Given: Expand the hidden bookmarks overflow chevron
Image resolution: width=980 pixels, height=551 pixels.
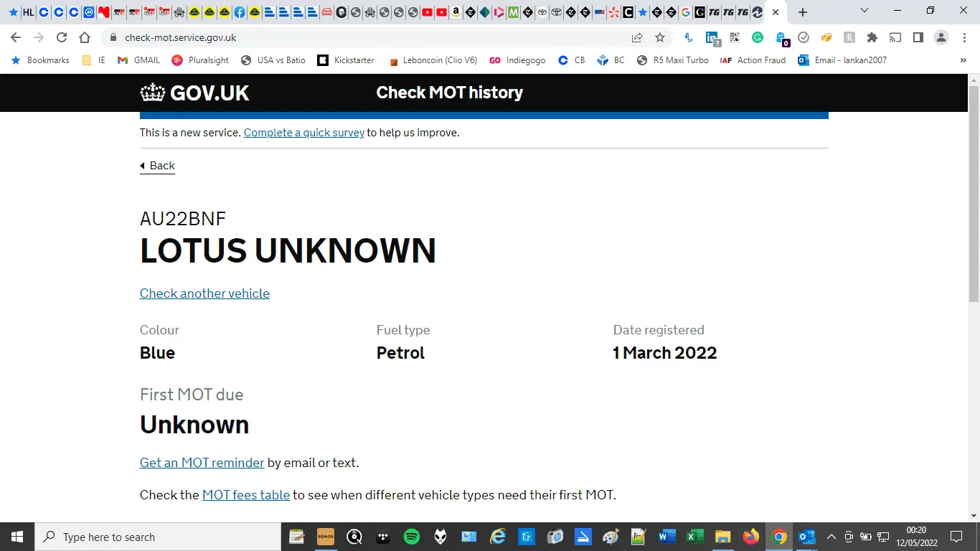Looking at the screenshot, I should tap(963, 60).
